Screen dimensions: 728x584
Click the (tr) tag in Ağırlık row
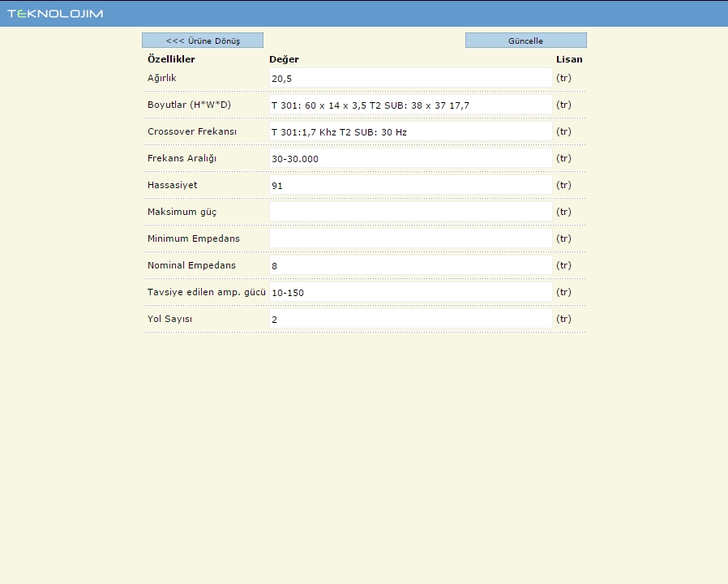[563, 78]
